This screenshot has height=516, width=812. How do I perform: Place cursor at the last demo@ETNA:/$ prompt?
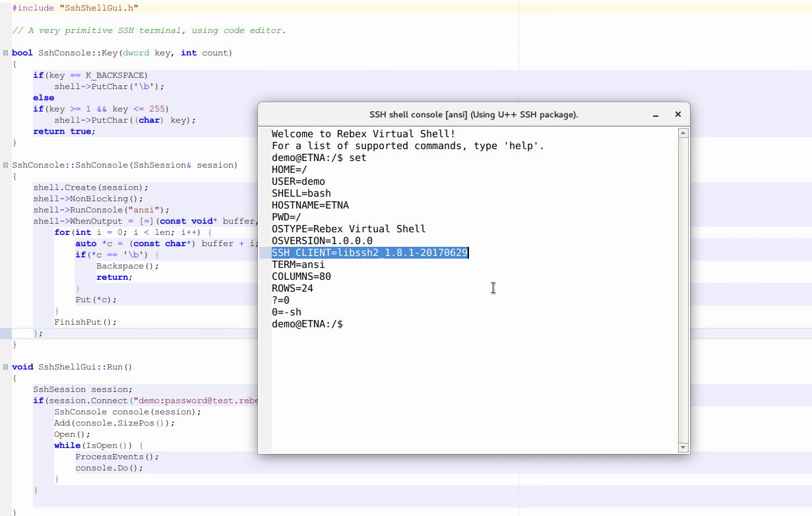click(x=344, y=324)
